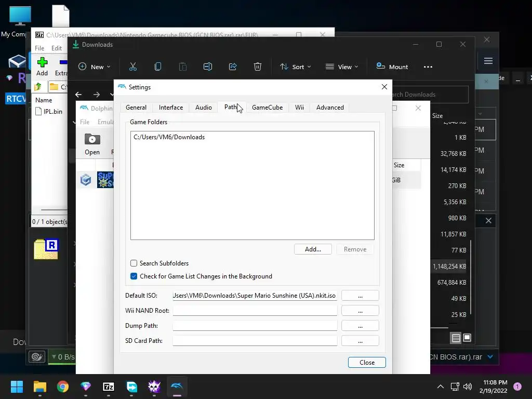Screen dimensions: 532x399
Task: Click the Dolphin emulator taskbar icon
Action: click(177, 387)
